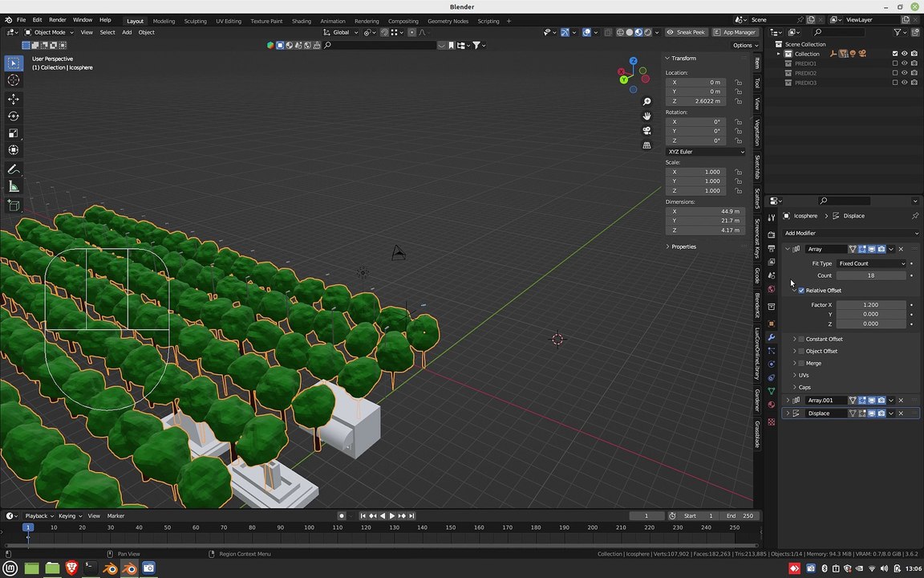The height and width of the screenshot is (578, 924).
Task: Open the Global transform orientation dropdown
Action: click(x=341, y=32)
